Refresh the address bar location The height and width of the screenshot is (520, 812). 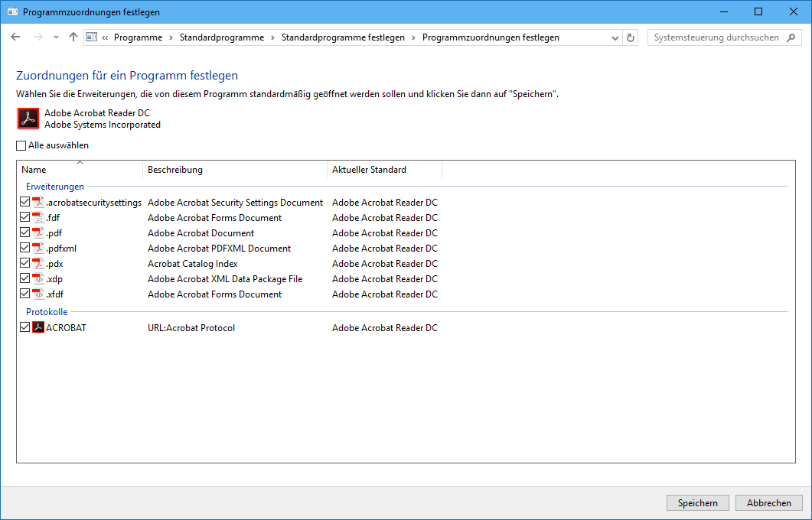630,37
